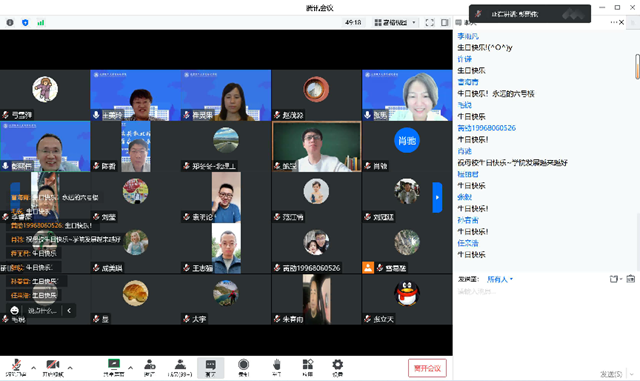The height and width of the screenshot is (381, 640).
Task: Open the grid view layout dropdown
Action: [x=395, y=22]
